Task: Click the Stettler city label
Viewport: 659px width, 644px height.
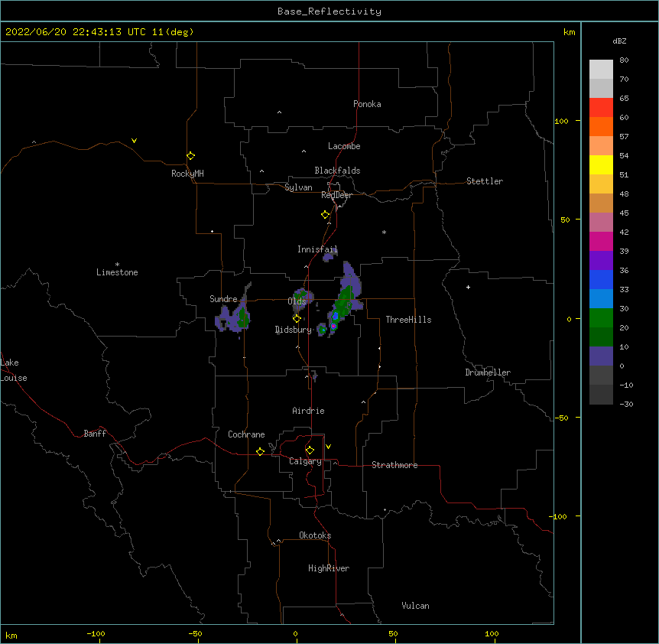Action: coord(485,181)
